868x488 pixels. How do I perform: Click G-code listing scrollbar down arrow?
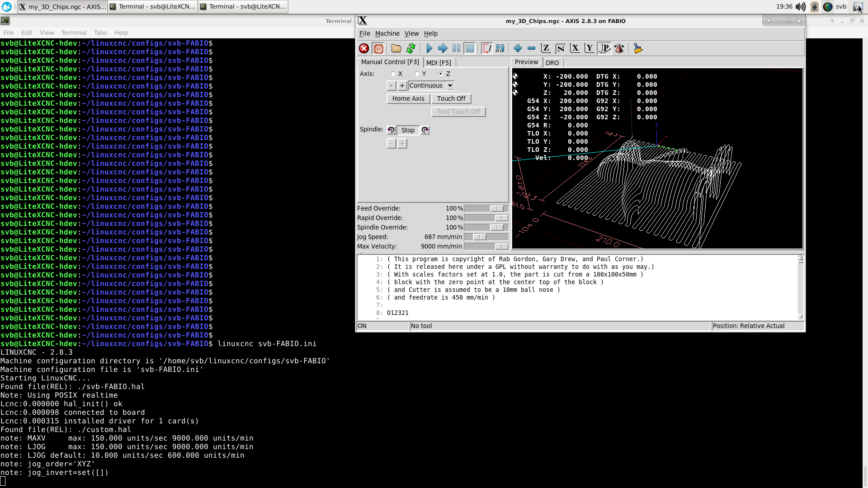pos(801,317)
